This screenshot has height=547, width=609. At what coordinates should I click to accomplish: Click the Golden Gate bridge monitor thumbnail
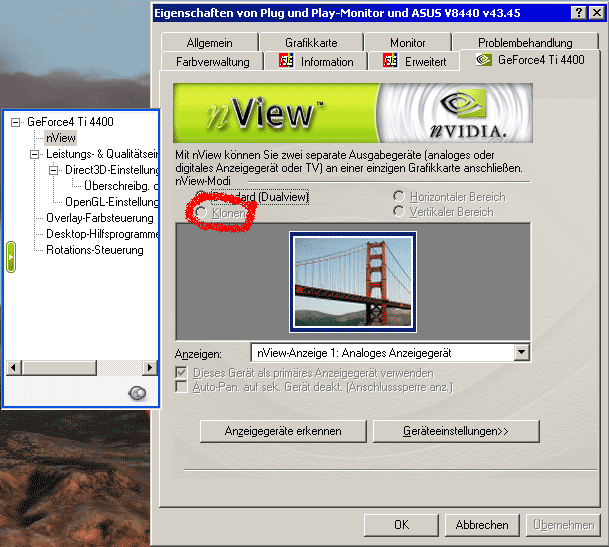coord(353,282)
